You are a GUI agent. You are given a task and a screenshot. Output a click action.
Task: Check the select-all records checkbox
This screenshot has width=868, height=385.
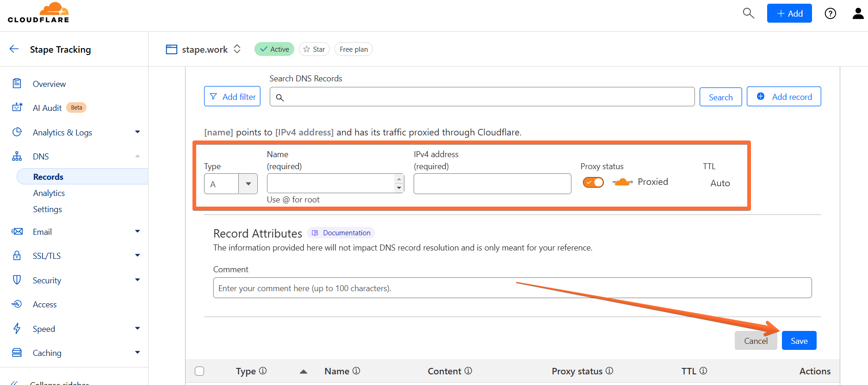[x=199, y=371]
